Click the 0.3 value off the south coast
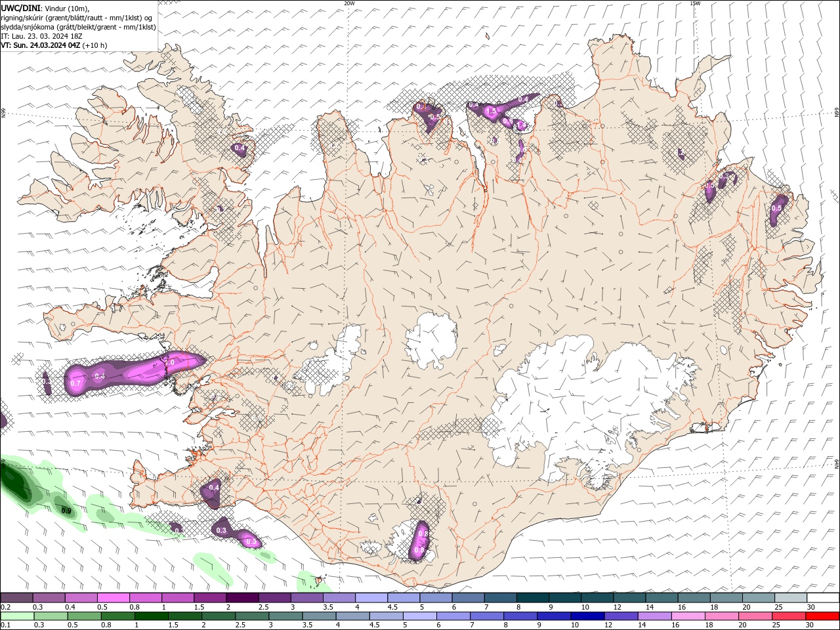This screenshot has width=840, height=630. point(221,530)
